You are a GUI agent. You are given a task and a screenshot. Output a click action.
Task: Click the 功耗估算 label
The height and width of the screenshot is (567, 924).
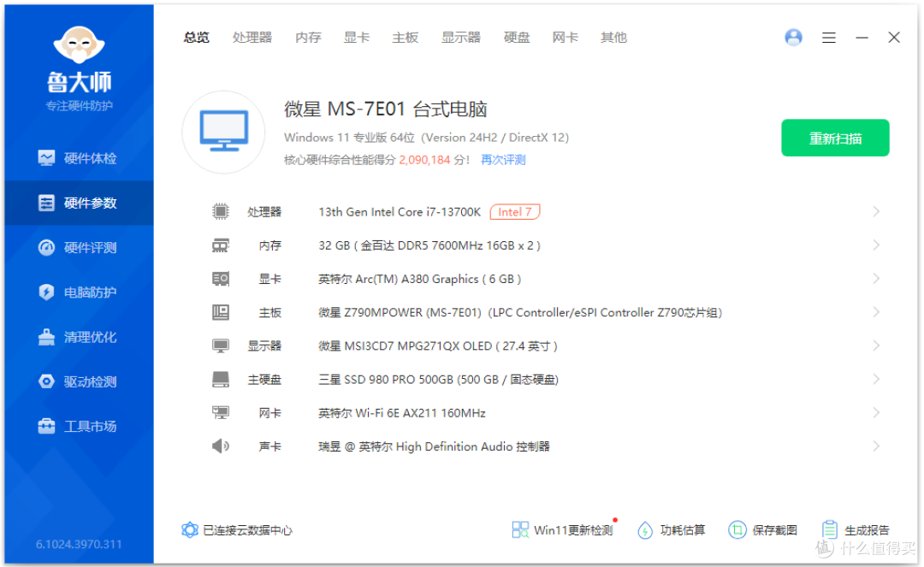pyautogui.click(x=683, y=530)
